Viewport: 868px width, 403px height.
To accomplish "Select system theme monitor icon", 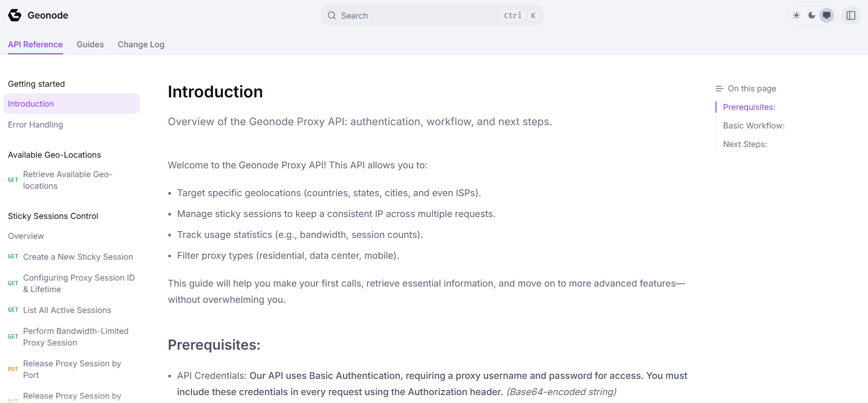I will tap(827, 15).
